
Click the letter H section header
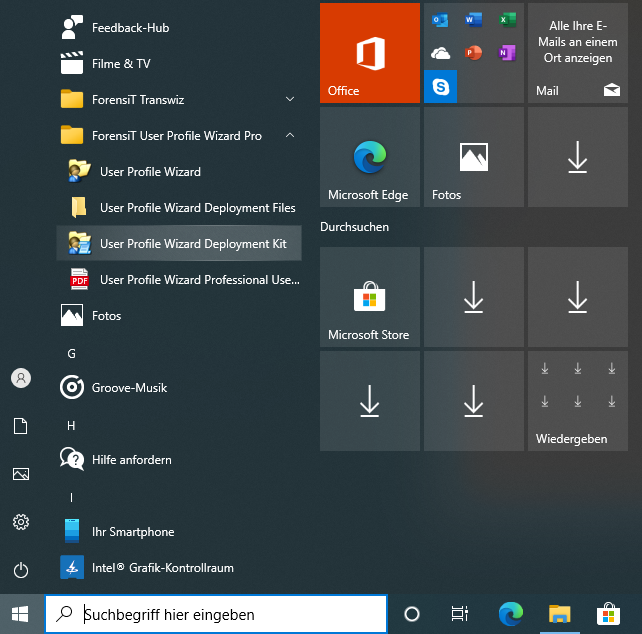pyautogui.click(x=71, y=426)
